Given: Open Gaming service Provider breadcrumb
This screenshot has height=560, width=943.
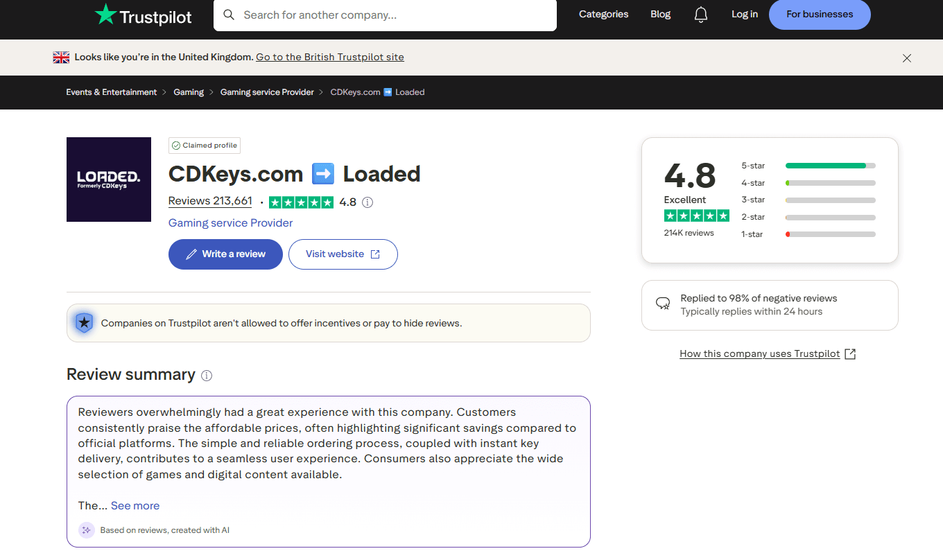Looking at the screenshot, I should coord(267,92).
